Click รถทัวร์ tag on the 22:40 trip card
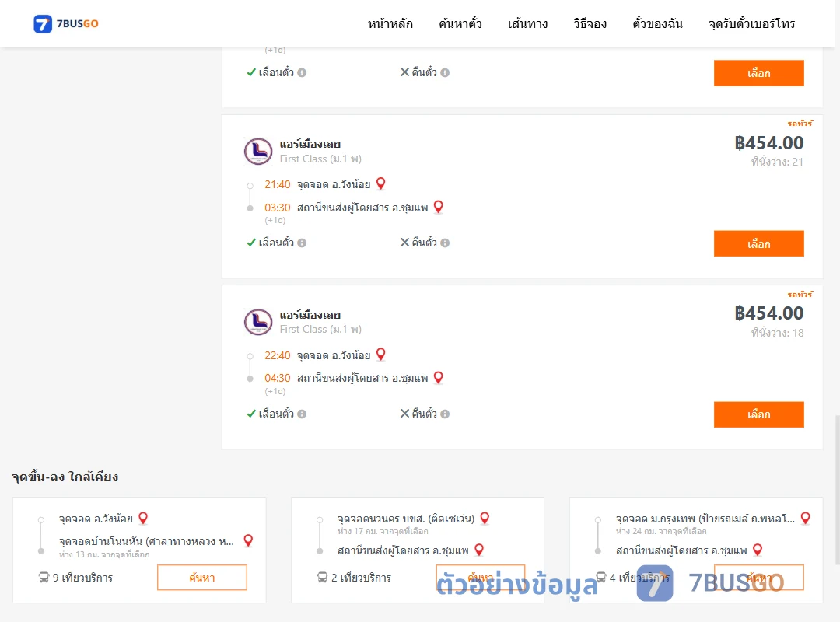Screen dimensions: 840x622 (800, 294)
